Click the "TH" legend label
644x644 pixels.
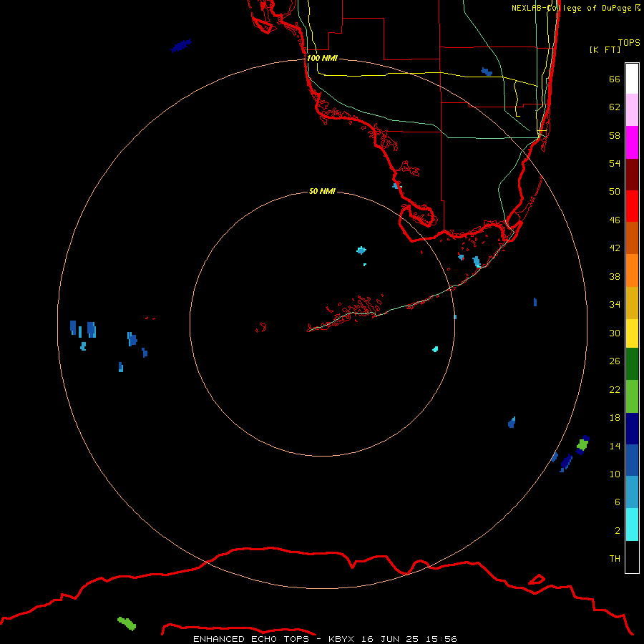coord(615,559)
